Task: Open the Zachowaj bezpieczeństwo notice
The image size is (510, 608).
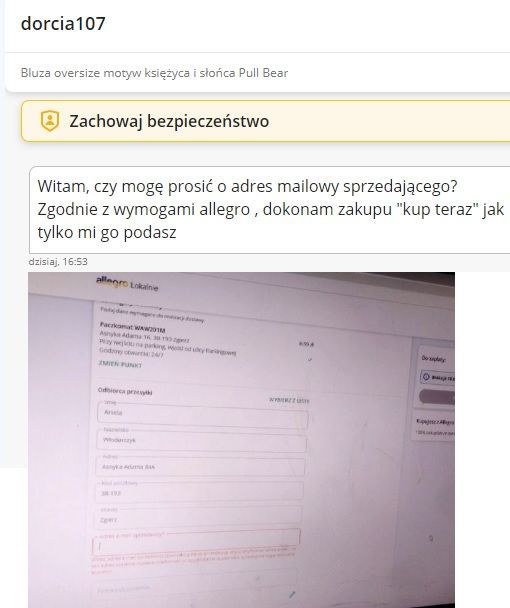Action: point(265,121)
